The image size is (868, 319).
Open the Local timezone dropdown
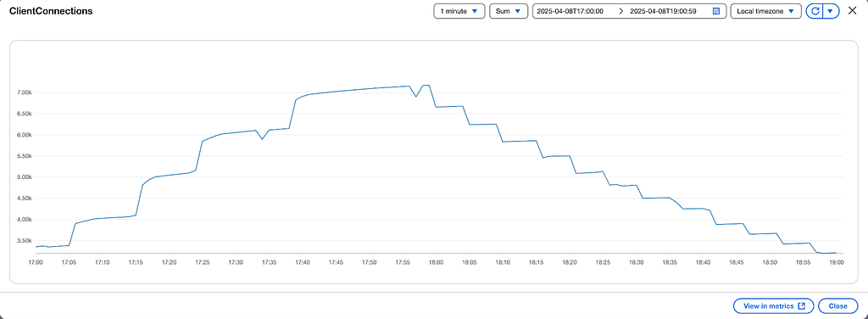(765, 11)
